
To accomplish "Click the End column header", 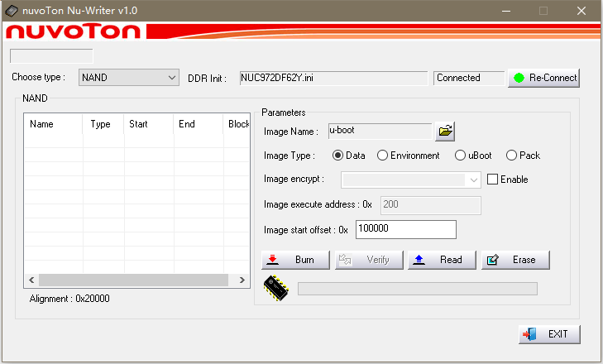I will click(198, 124).
